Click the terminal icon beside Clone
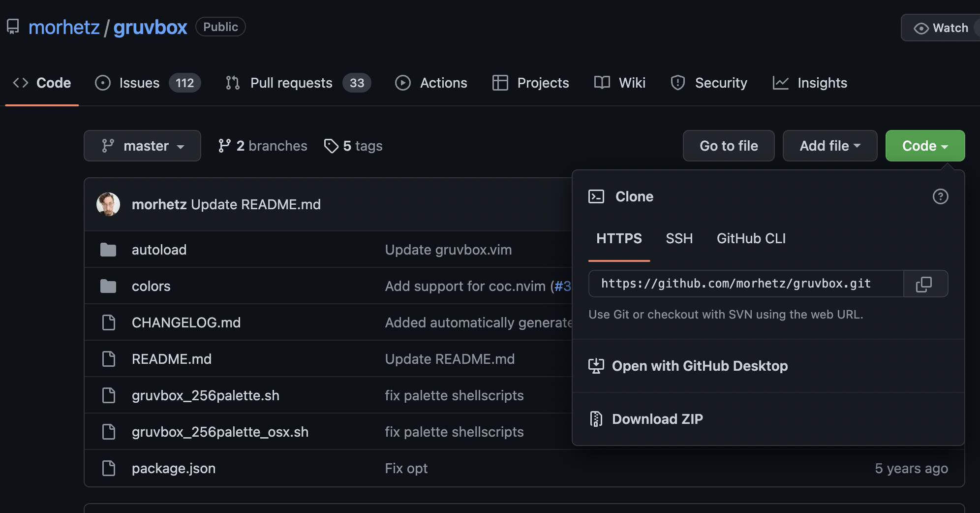The height and width of the screenshot is (513, 980). [596, 196]
